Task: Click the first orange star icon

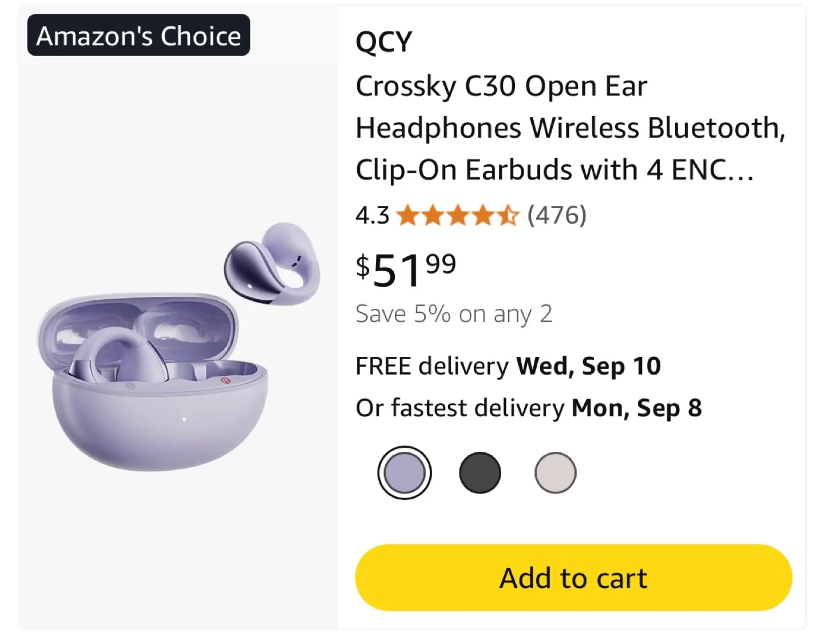Action: click(x=407, y=215)
